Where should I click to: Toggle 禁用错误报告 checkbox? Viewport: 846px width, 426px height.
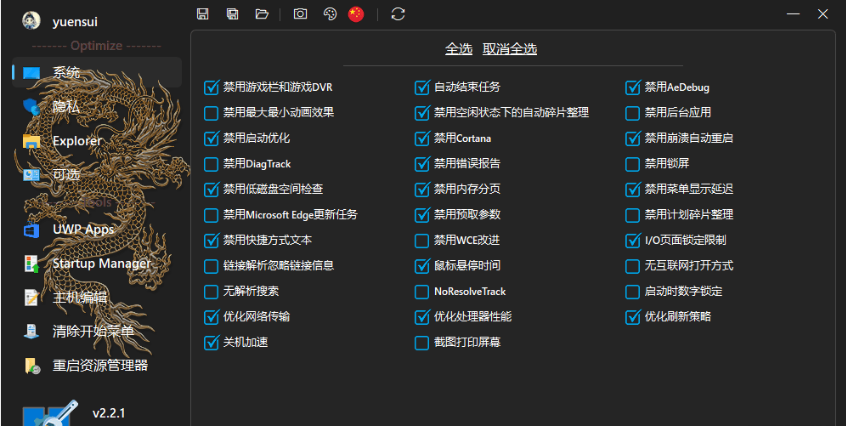[421, 164]
